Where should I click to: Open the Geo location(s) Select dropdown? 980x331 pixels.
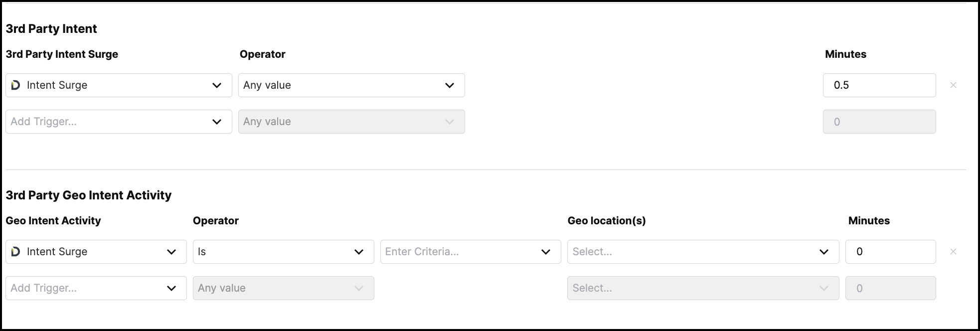point(703,252)
